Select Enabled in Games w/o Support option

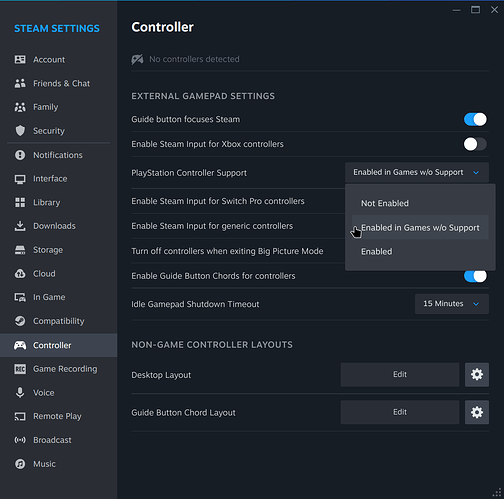tap(420, 227)
